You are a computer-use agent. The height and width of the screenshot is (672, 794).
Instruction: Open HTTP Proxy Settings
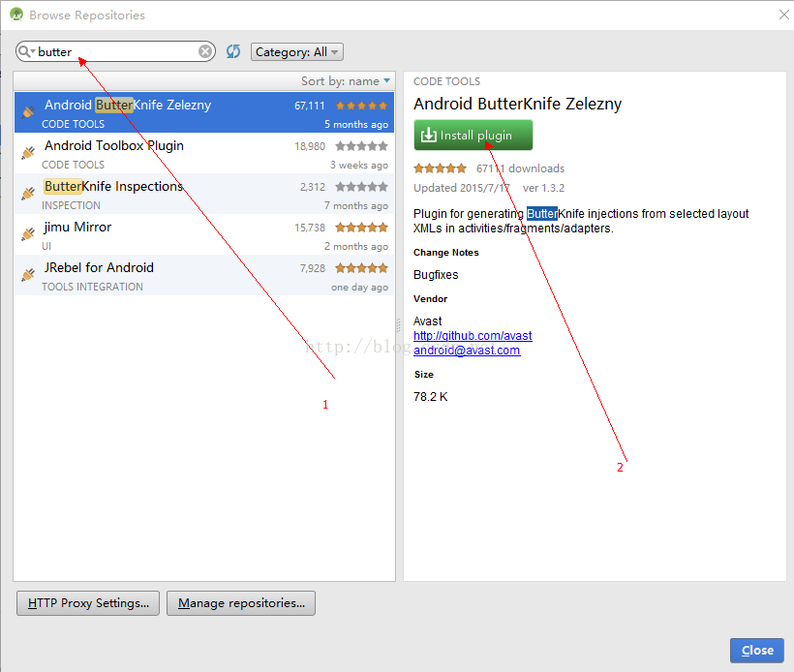88,603
